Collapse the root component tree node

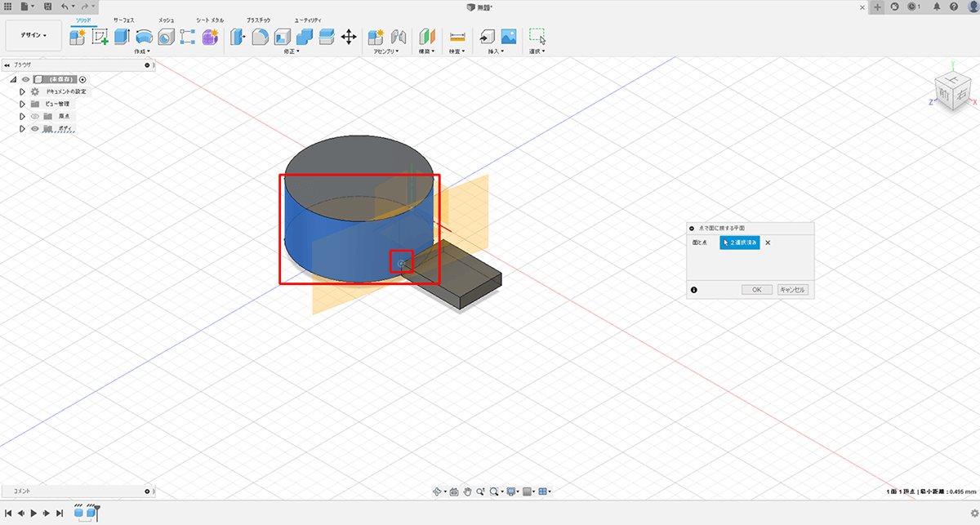coord(13,80)
